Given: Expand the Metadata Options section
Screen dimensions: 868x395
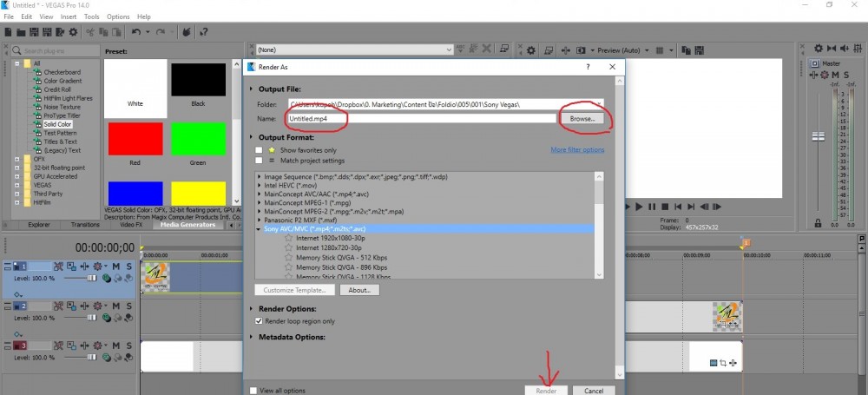Looking at the screenshot, I should coord(251,337).
